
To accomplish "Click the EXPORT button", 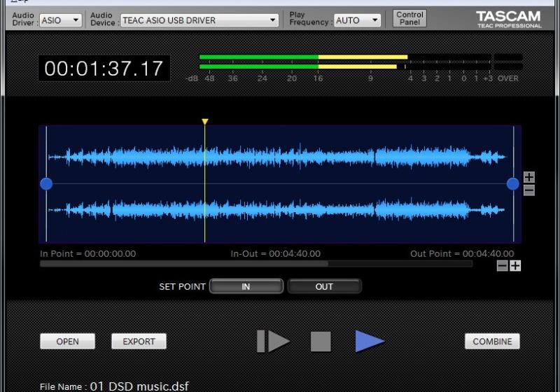I will tap(139, 342).
